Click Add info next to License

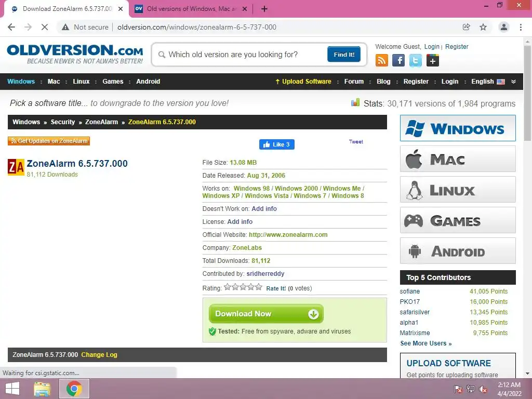tap(240, 222)
